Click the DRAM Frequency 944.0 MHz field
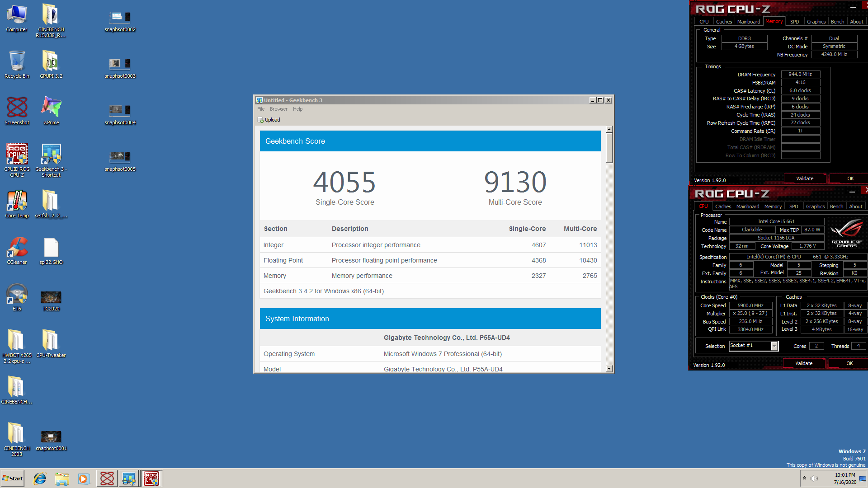868x488 pixels. [x=800, y=75]
